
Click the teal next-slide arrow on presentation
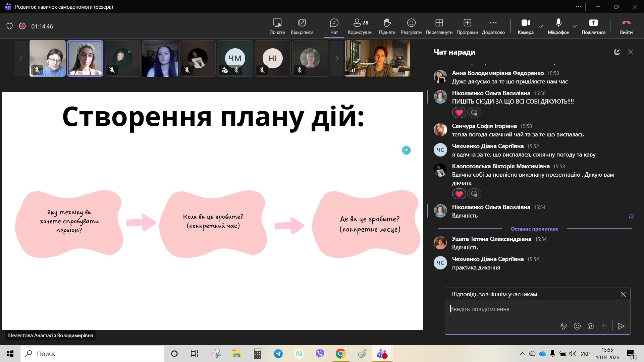tap(406, 150)
